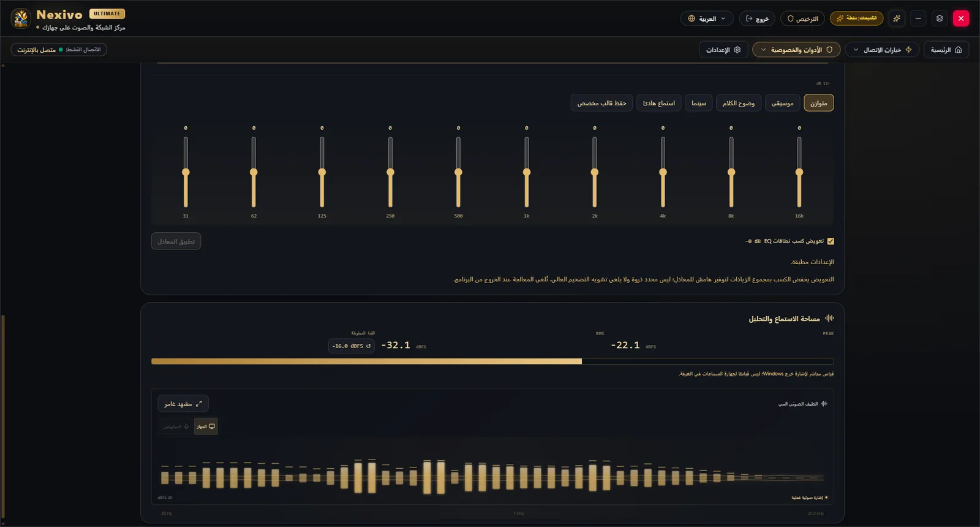Screen dimensions: 980x527
Task: Click the shield icon beside الأدوات والخصوصية
Action: (829, 50)
